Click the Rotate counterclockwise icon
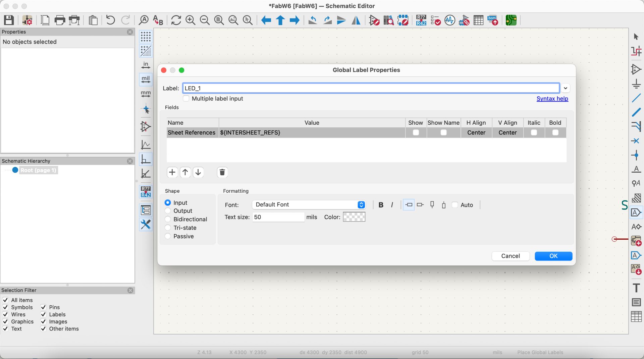644x359 pixels. pos(313,20)
